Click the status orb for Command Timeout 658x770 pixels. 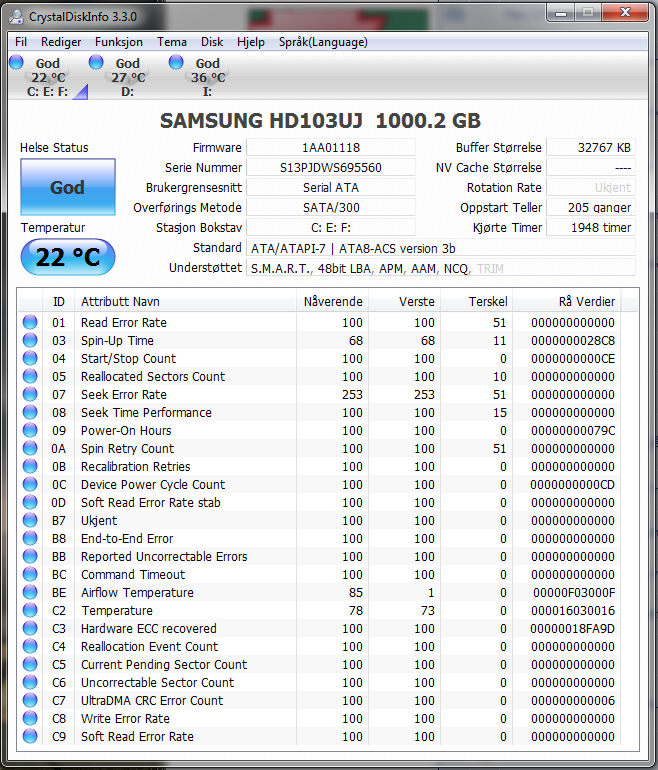[30, 575]
